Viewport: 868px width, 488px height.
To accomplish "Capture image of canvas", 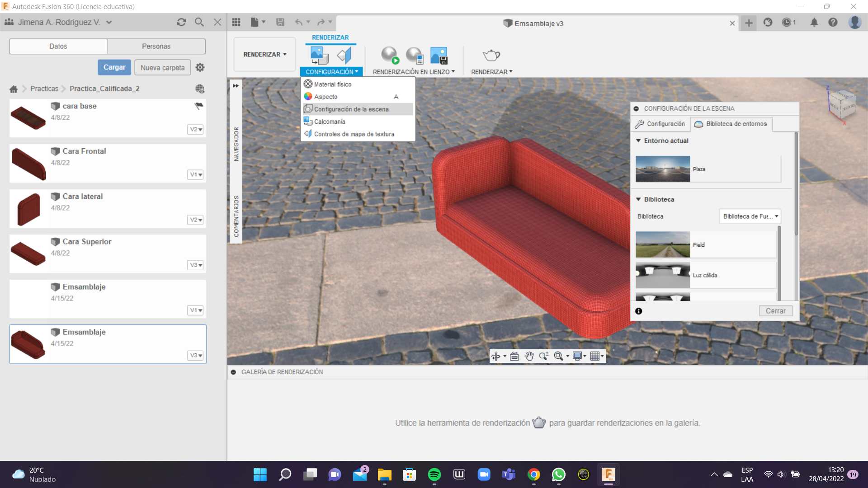I will point(439,55).
